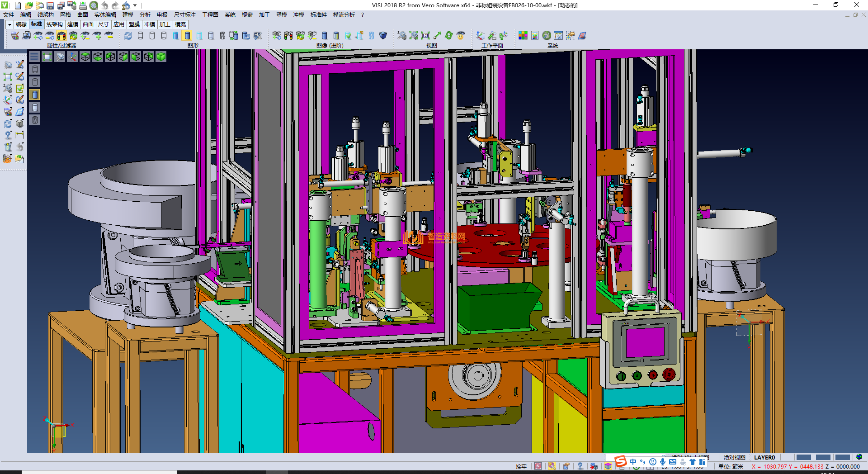The height and width of the screenshot is (474, 868).
Task: Click the solid green cube view icon
Action: pyautogui.click(x=161, y=57)
